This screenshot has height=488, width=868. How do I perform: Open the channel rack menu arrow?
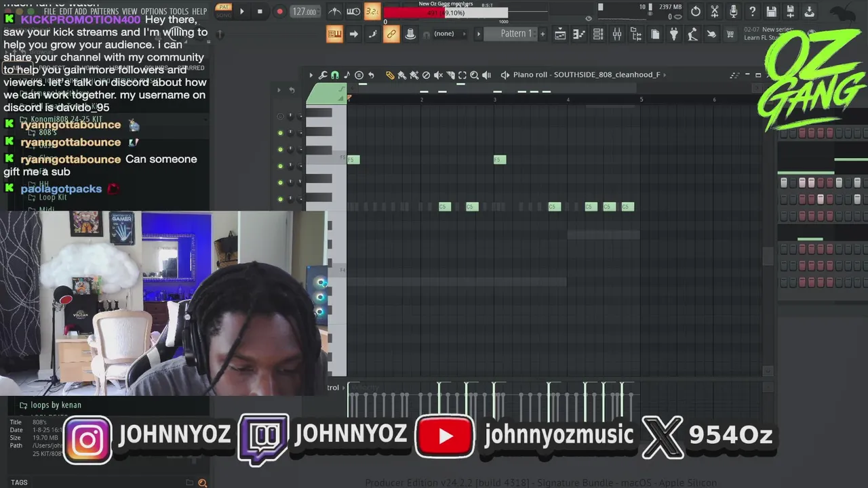point(278,89)
